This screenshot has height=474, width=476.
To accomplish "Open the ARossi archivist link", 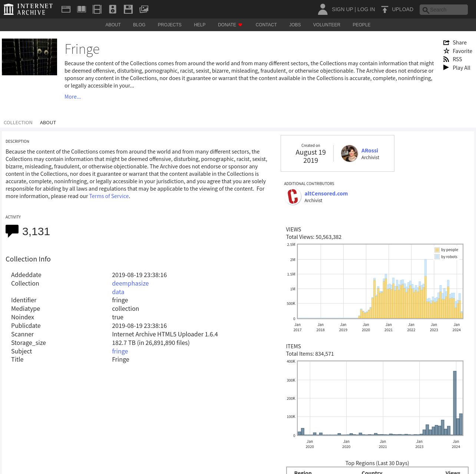I will tap(370, 151).
